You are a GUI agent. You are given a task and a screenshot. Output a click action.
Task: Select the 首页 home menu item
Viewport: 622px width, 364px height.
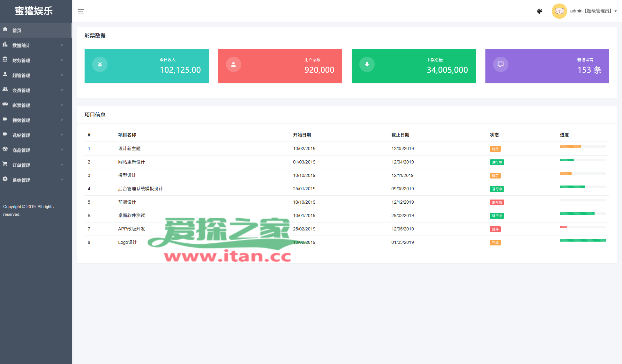pos(17,31)
